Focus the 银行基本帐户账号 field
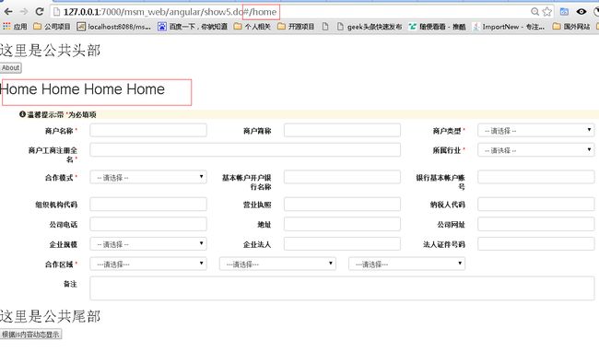Viewport: 599px width, 364px height. coord(536,177)
